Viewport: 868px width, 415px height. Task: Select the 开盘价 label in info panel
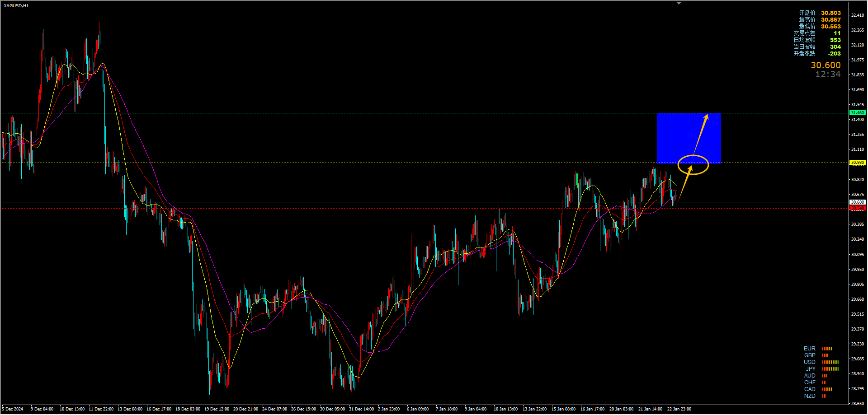[x=807, y=13]
